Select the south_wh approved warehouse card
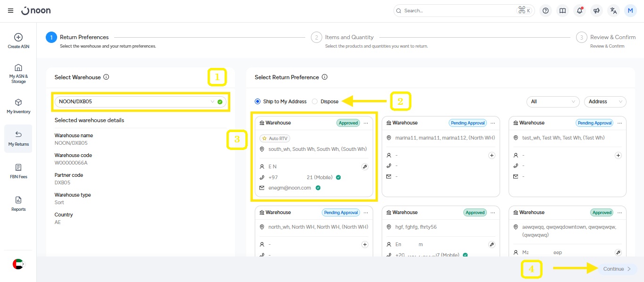This screenshot has width=644, height=282. coord(314,156)
